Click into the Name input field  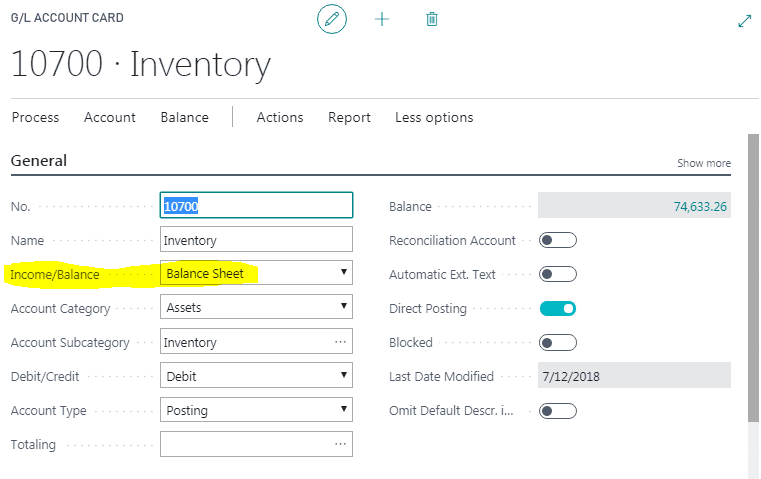[x=256, y=240]
